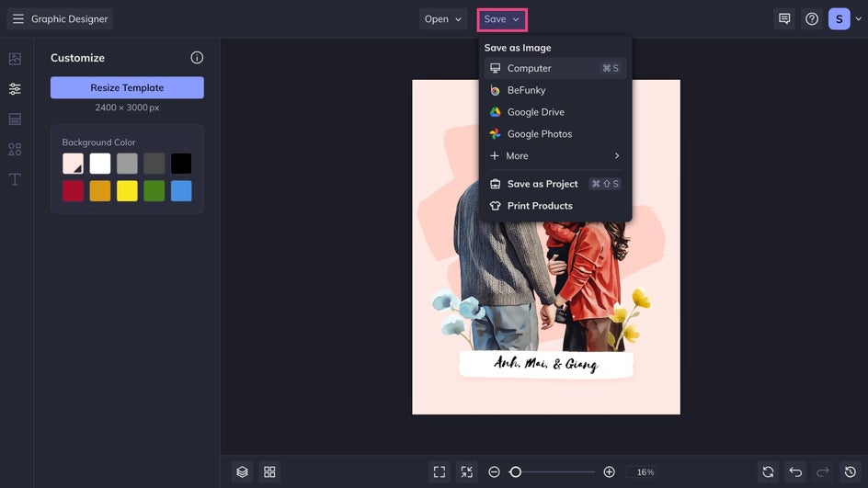Viewport: 868px width, 488px height.
Task: Select the Text tool sidebar icon
Action: [15, 179]
